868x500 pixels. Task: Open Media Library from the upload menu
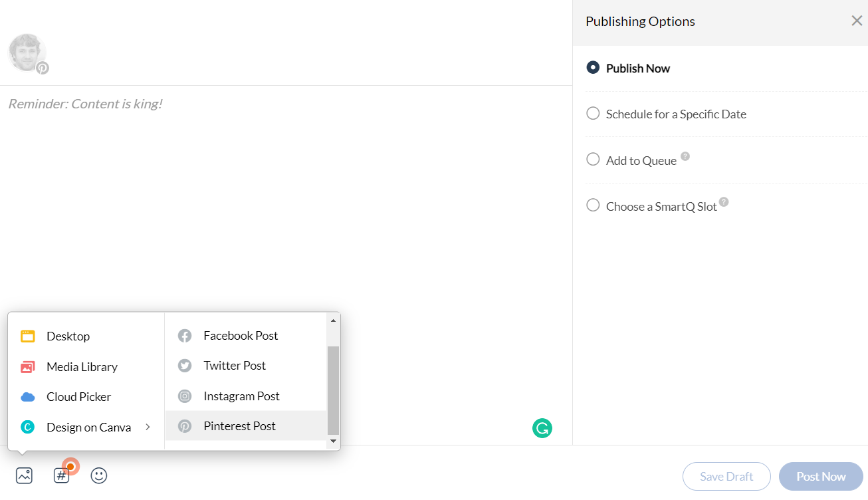point(81,366)
